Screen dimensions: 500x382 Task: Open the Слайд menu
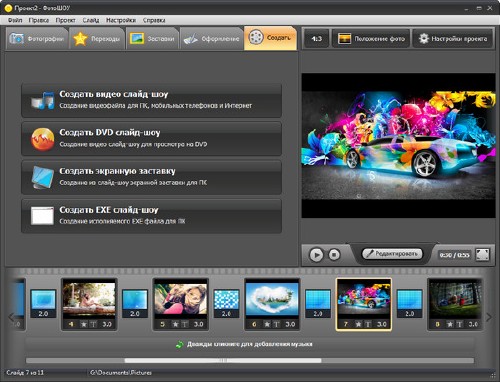click(x=91, y=20)
